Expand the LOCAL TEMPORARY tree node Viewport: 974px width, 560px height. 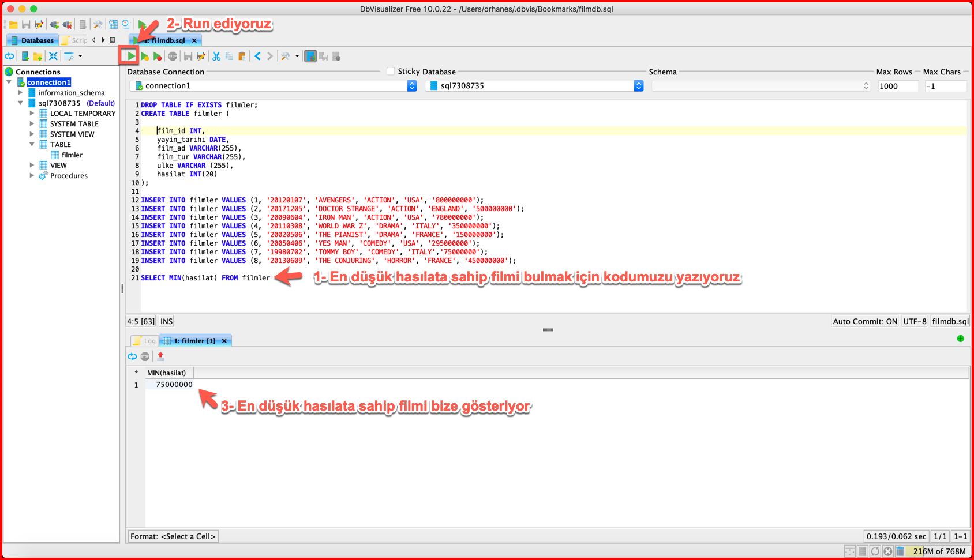[x=32, y=114]
